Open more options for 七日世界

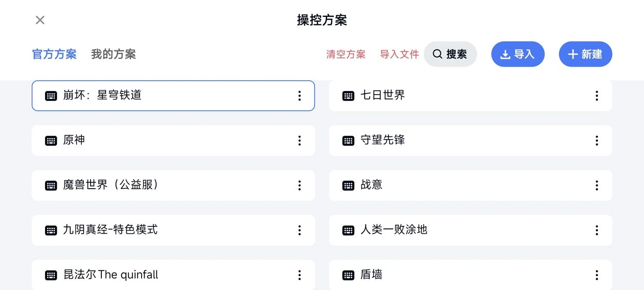(596, 96)
